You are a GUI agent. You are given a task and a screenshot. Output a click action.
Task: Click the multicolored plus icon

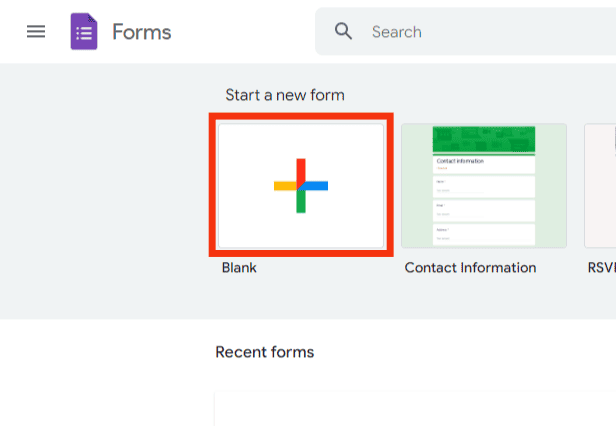coord(301,185)
